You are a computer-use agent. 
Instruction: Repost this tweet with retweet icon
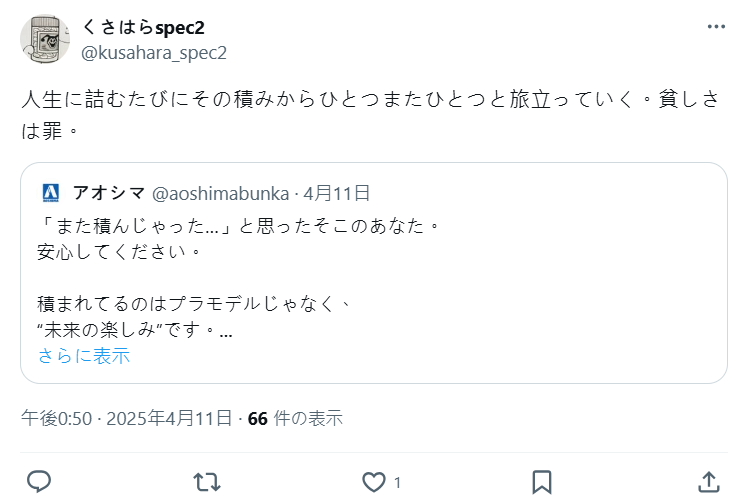pos(206,482)
